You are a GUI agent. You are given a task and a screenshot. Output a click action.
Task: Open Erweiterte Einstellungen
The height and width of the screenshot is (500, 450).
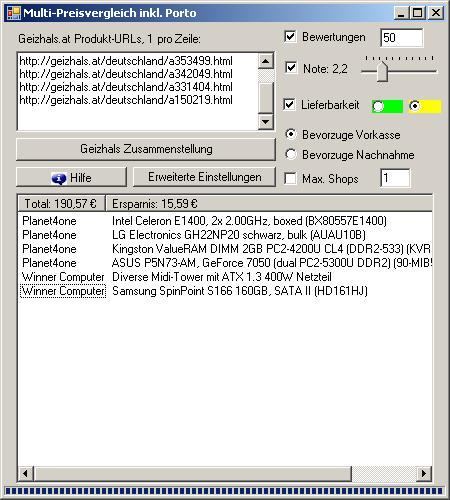click(x=204, y=177)
